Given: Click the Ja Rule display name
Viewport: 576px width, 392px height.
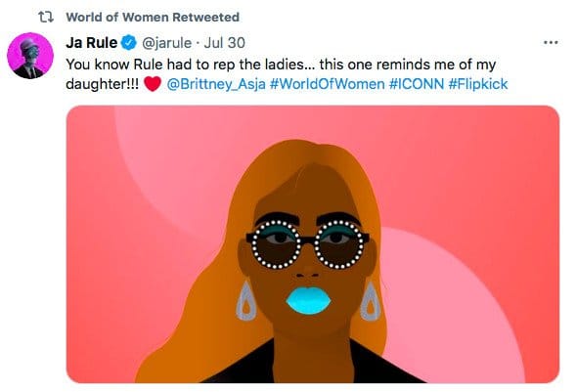Looking at the screenshot, I should click(x=92, y=43).
